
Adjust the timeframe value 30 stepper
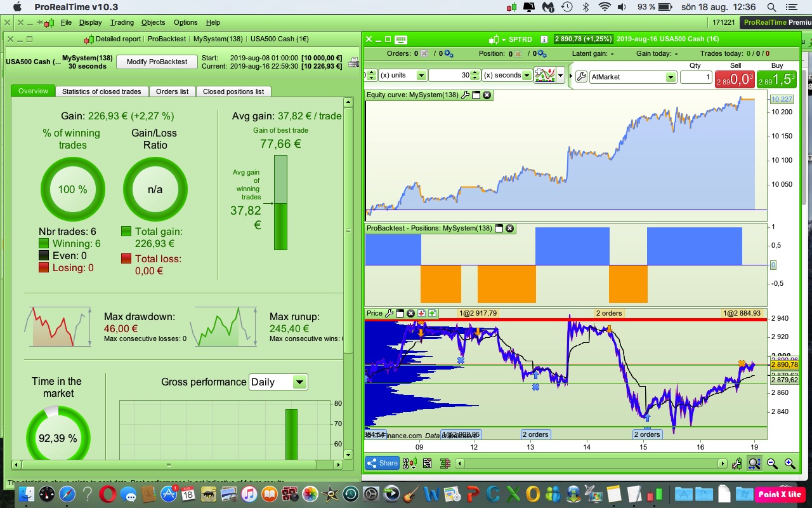tap(475, 75)
